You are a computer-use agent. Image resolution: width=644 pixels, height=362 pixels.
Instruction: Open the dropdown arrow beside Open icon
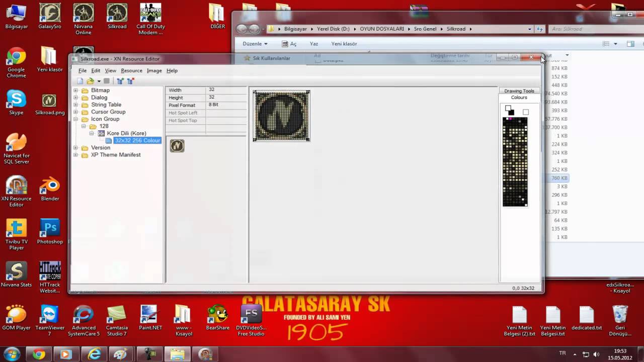tap(99, 81)
